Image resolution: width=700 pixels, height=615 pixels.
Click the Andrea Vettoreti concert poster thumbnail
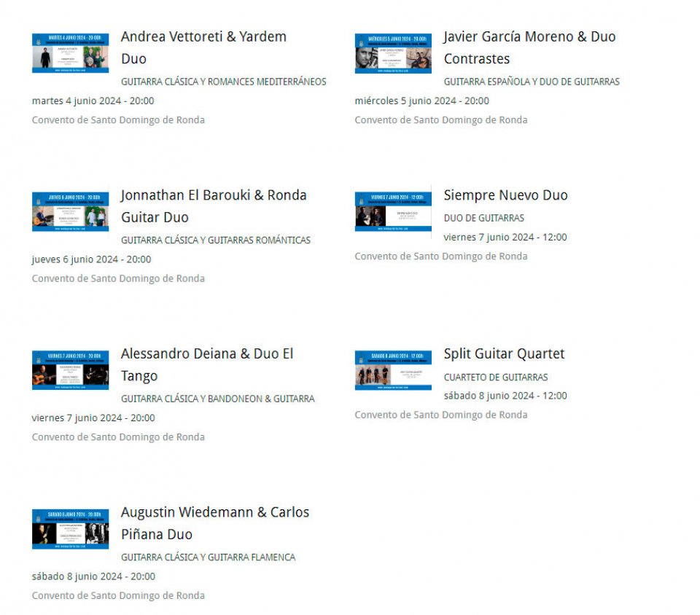pos(71,53)
